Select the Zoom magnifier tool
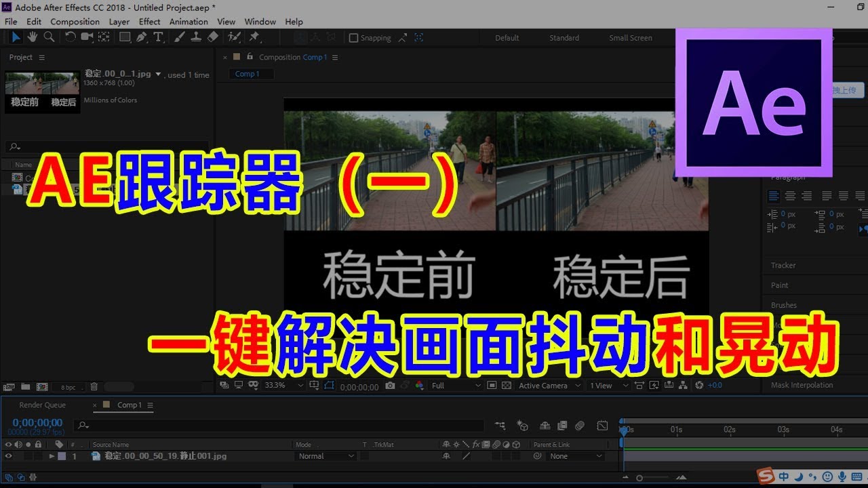868x488 pixels. point(49,37)
